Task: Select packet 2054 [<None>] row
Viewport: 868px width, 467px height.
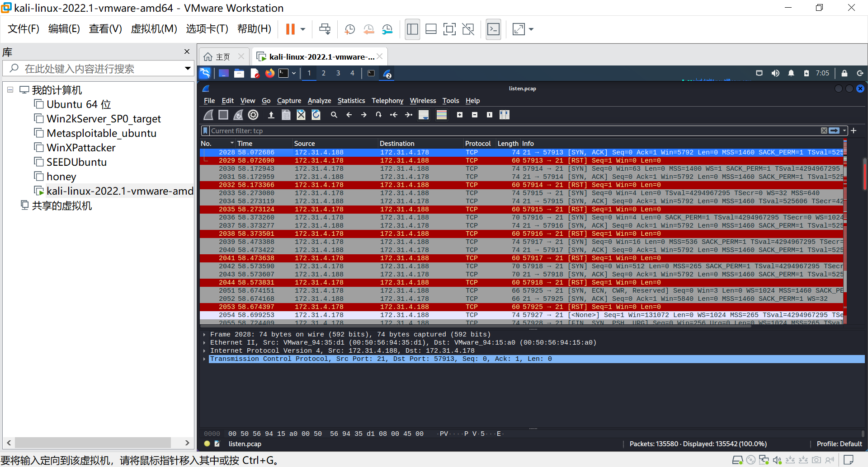Action: [521, 315]
